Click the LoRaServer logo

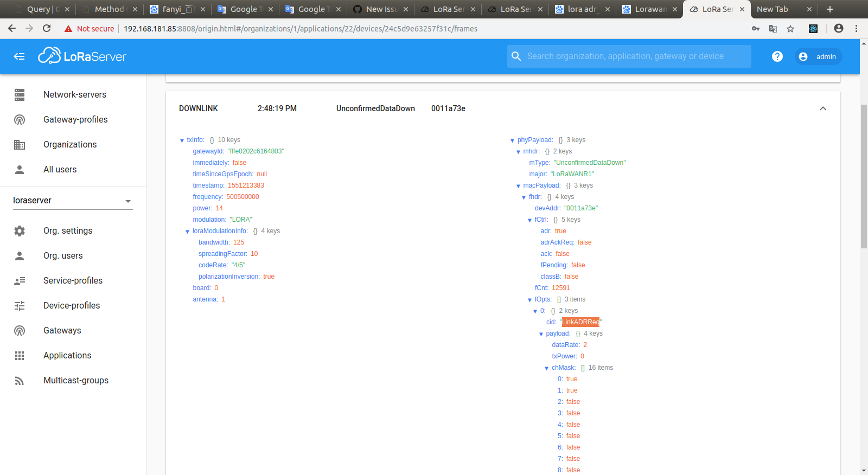point(82,56)
